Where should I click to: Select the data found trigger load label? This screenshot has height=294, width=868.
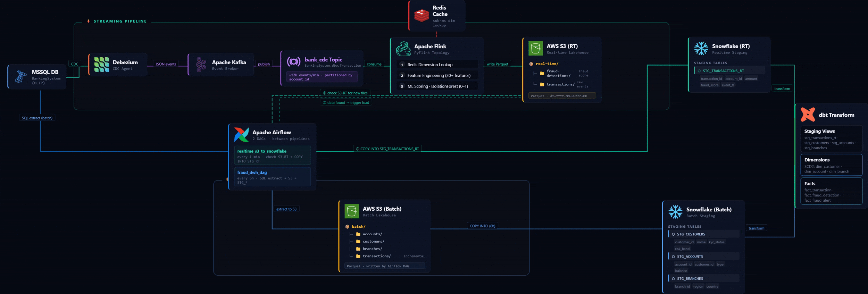coord(346,103)
